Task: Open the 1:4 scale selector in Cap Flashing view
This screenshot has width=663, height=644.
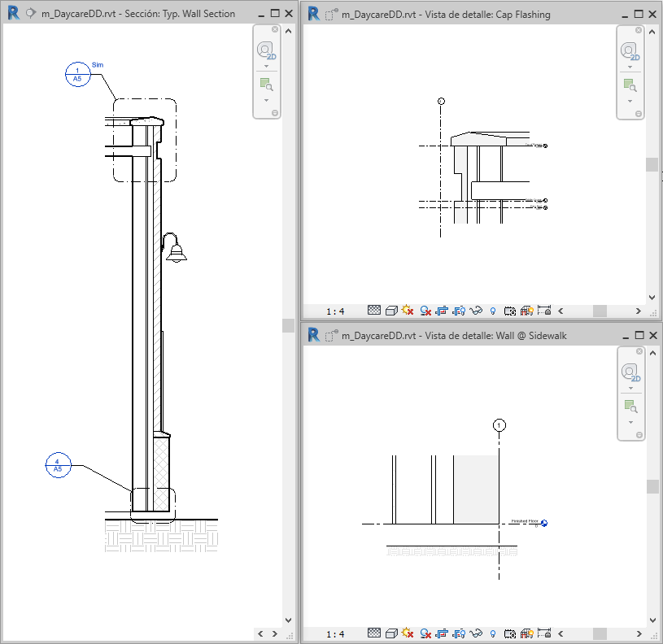Action: [335, 311]
